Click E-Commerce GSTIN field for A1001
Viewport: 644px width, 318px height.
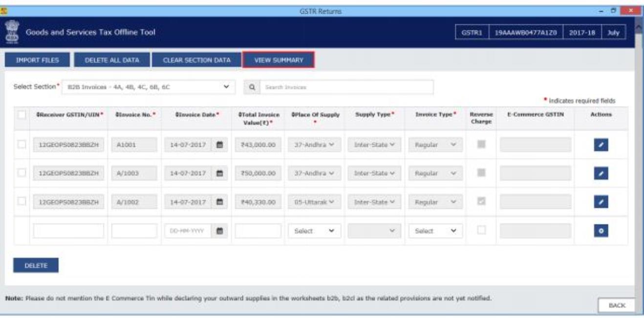click(x=535, y=145)
